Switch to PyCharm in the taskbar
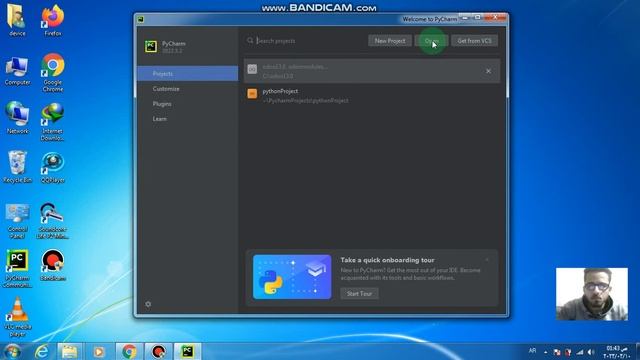This screenshot has width=640, height=360. pos(187,351)
